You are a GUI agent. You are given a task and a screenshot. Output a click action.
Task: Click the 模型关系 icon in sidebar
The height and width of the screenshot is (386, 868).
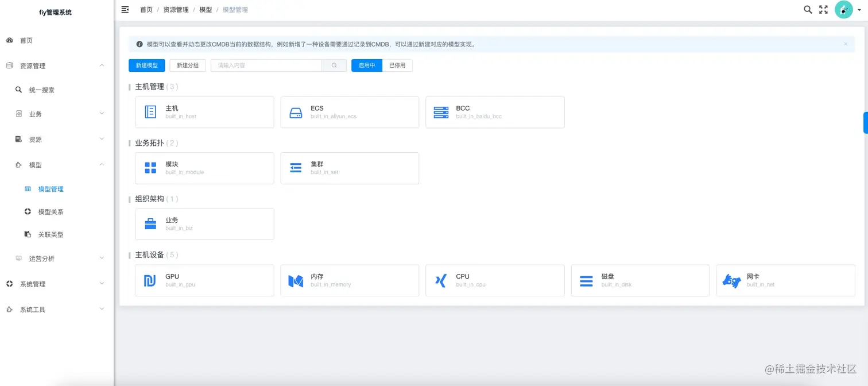tap(28, 212)
